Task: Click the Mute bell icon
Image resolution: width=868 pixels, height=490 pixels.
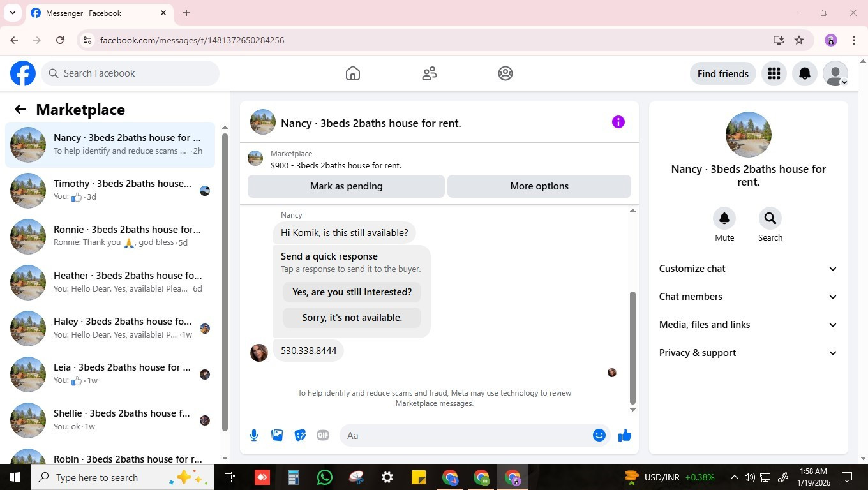Action: click(724, 218)
